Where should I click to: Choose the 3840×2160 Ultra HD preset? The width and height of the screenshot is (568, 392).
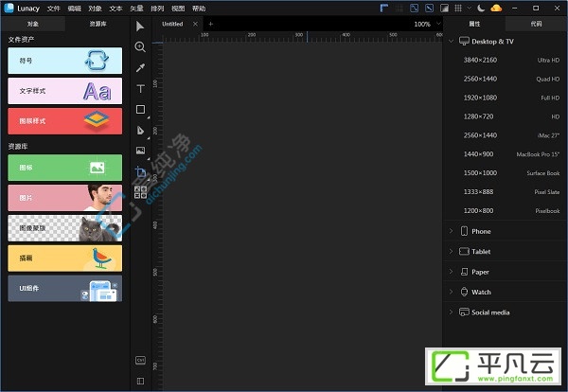pos(506,61)
